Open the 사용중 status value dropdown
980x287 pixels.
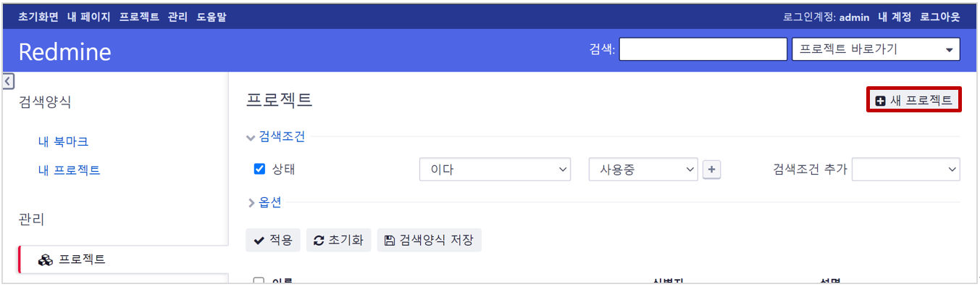click(x=644, y=170)
